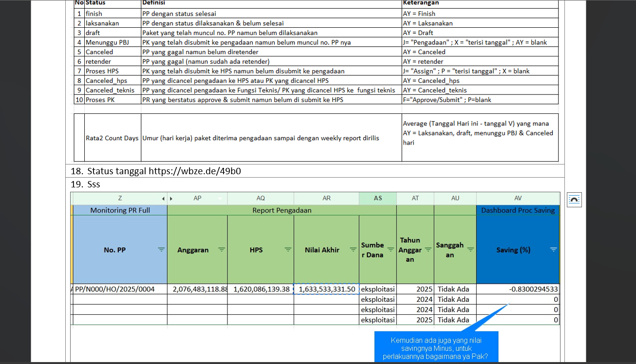The image size is (636, 364).
Task: Click filter icon in No. PP header
Action: click(x=161, y=250)
